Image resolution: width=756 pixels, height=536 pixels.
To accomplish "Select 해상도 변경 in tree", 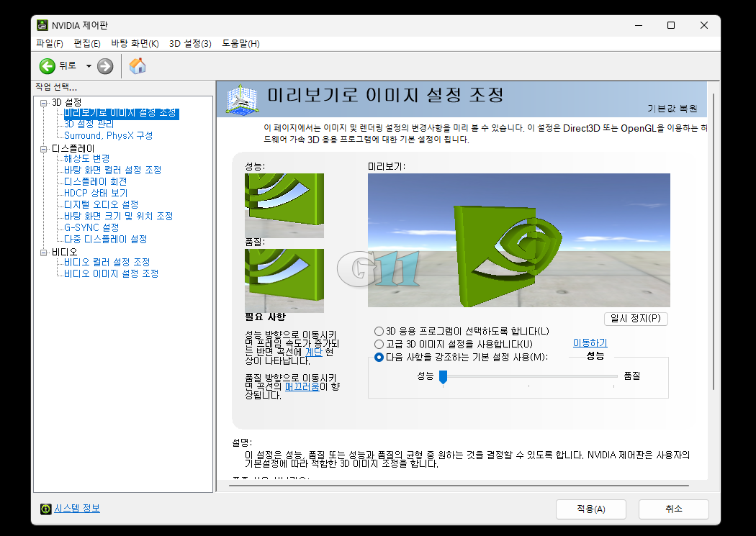I will 87,158.
